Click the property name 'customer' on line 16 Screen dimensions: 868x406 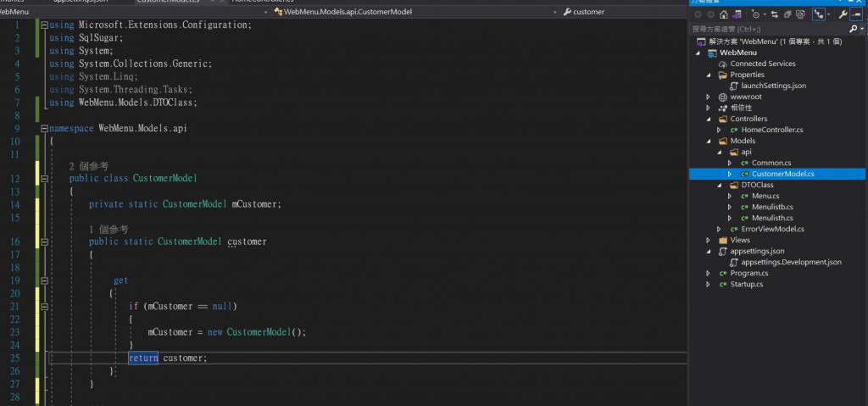(247, 242)
